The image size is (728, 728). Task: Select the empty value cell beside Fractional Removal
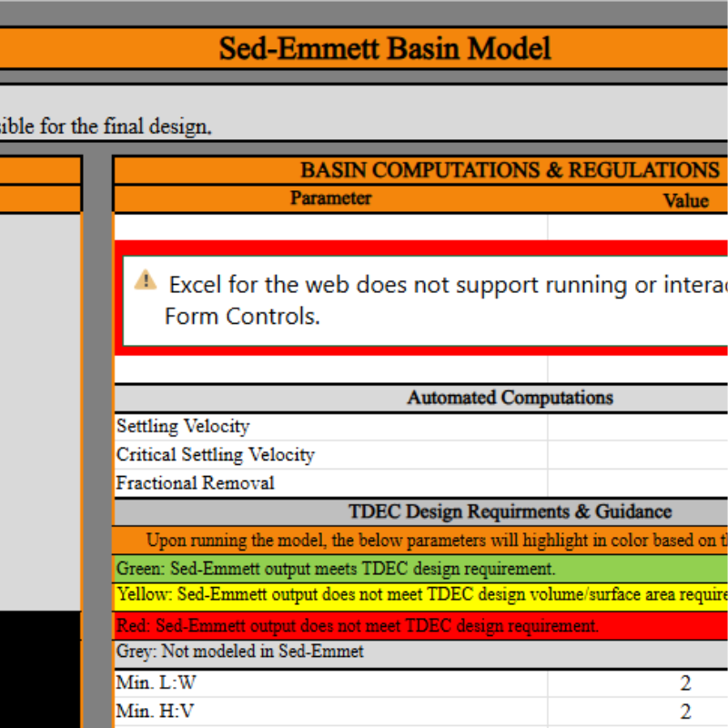(638, 483)
